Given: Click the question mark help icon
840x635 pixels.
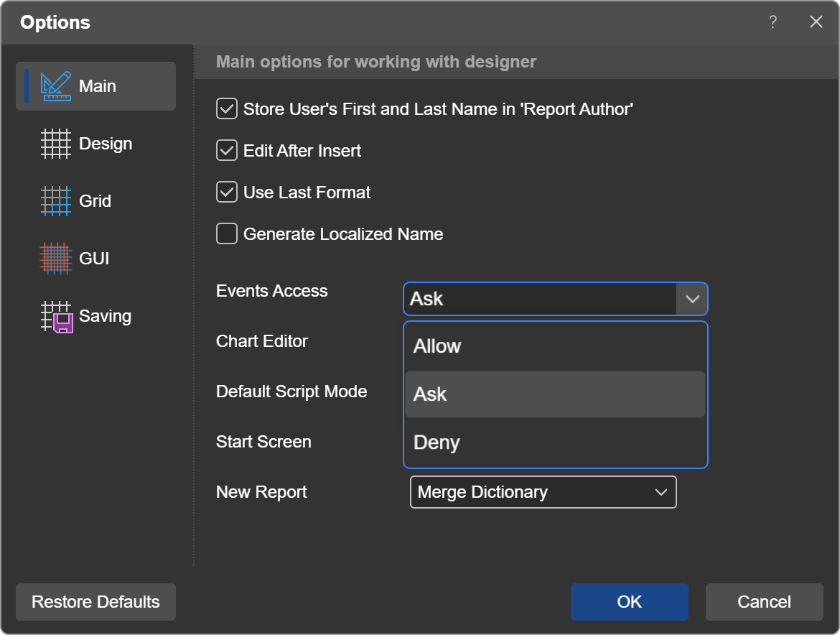Looking at the screenshot, I should coord(773,22).
